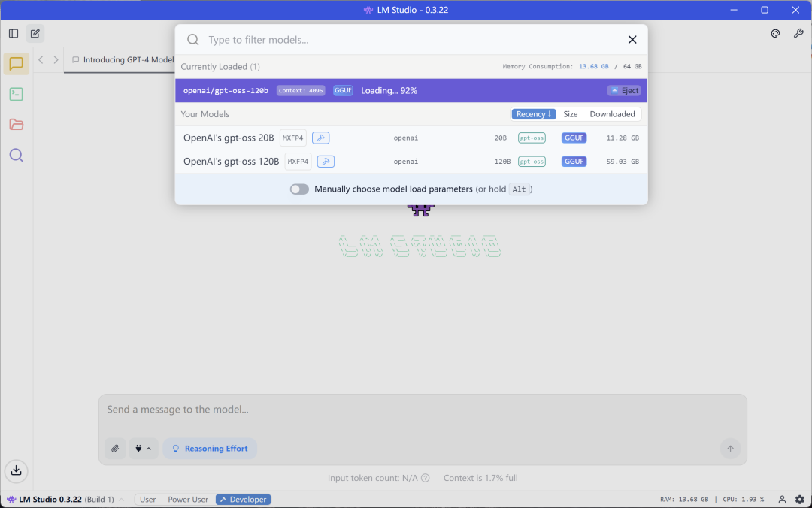Eject the openai/gpt-oss-120b model

[x=624, y=91]
